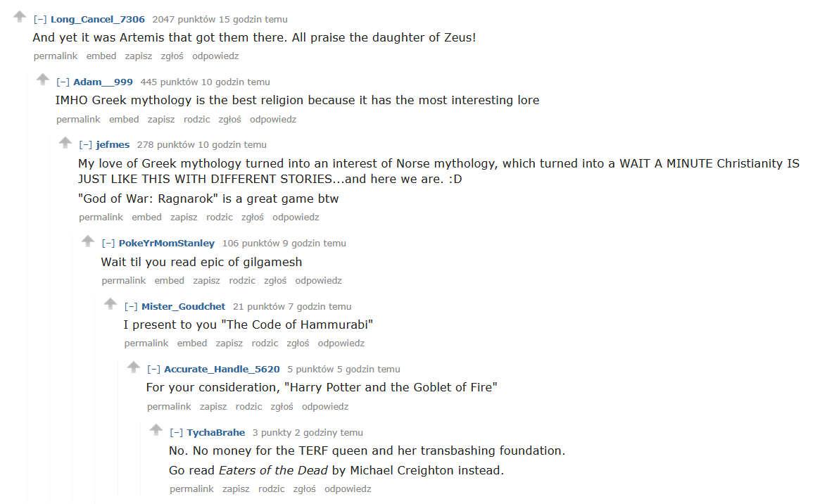Screen dimensions: 815x504
Task: Upvote Adam__999's Greek mythology comment
Action: coord(43,79)
